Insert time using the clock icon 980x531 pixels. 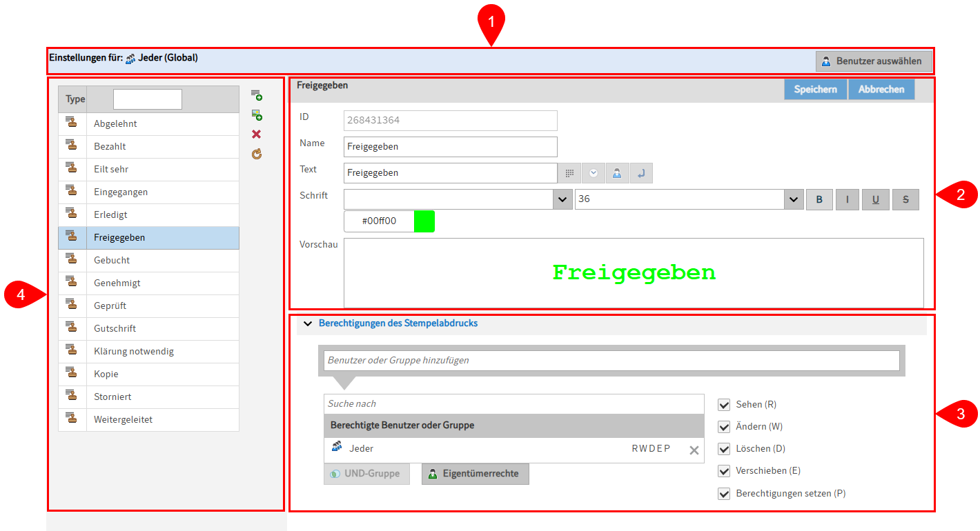click(593, 173)
